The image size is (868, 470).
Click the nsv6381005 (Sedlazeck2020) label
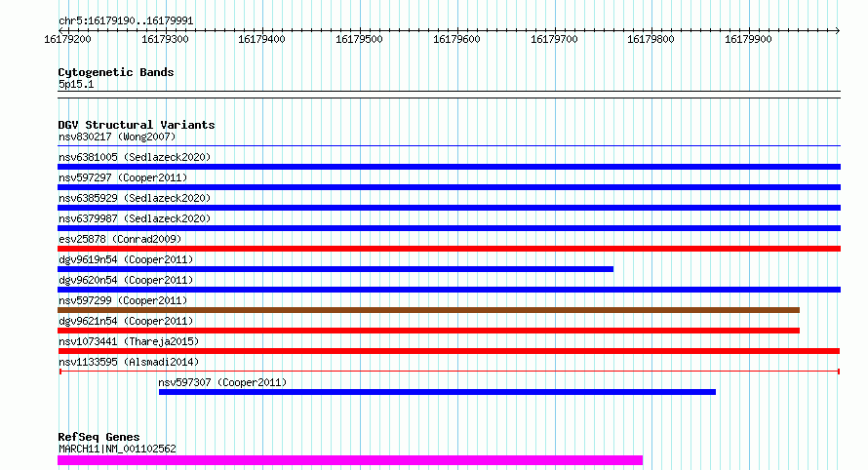pos(135,157)
